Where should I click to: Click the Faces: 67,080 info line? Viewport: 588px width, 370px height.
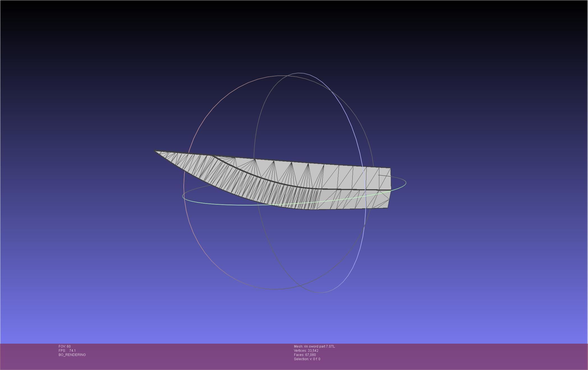point(305,355)
